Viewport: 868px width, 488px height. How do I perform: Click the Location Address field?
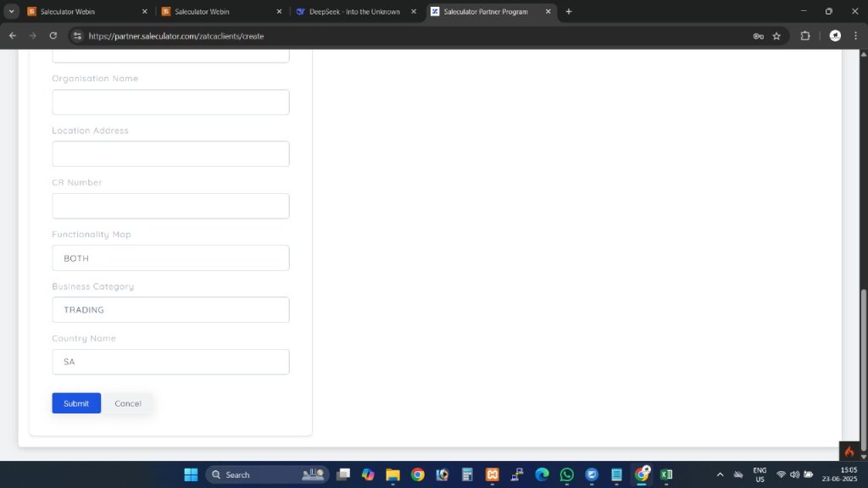coord(170,154)
